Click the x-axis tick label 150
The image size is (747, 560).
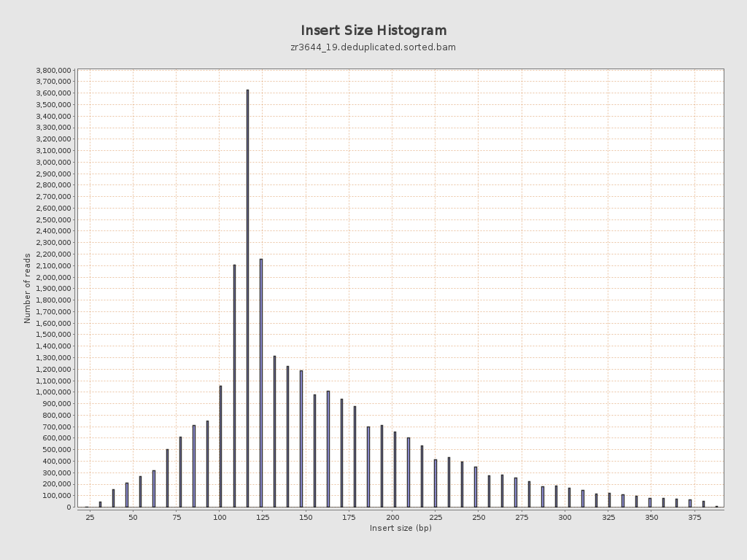coord(306,517)
